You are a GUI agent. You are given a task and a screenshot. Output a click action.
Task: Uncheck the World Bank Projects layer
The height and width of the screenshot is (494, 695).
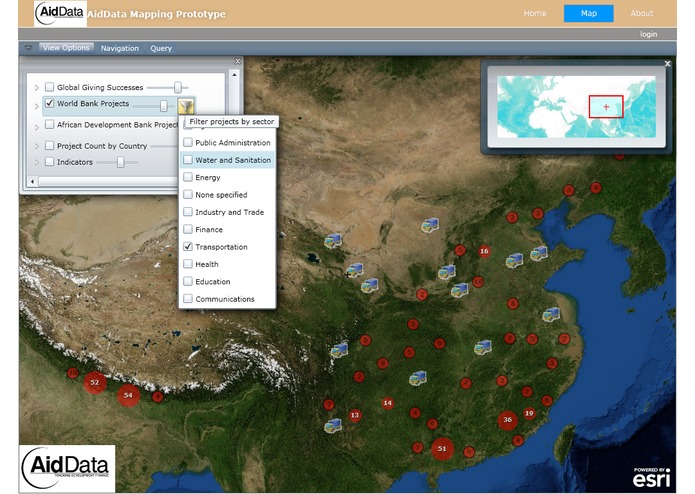click(x=50, y=103)
